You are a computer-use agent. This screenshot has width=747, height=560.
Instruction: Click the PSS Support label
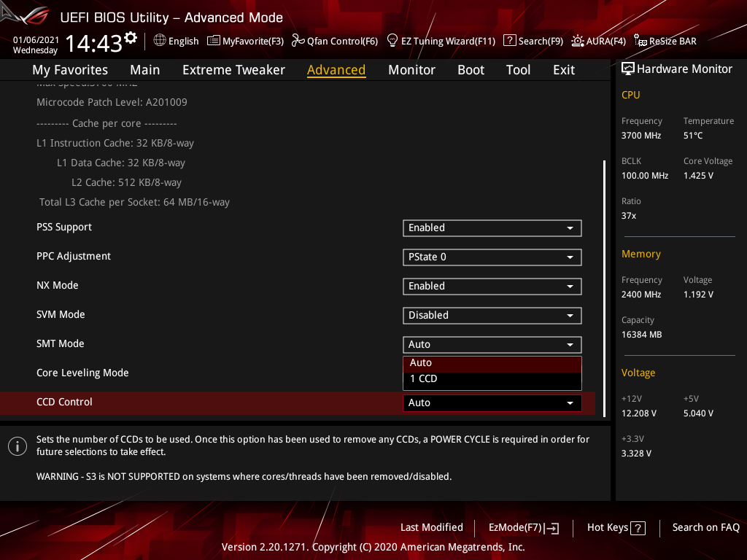click(64, 227)
